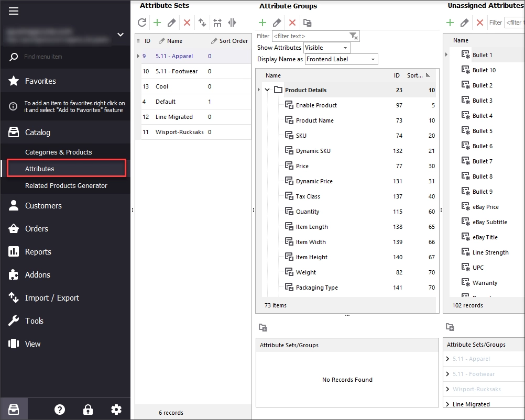This screenshot has height=420, width=525.
Task: Expand Line Migrated in Attribute Sets/Groups
Action: coord(447,404)
